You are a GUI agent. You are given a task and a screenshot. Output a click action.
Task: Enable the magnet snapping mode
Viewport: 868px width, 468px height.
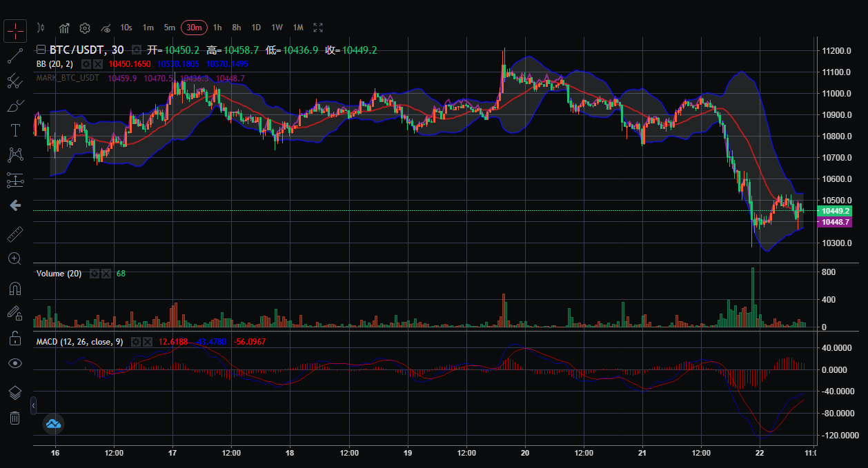pyautogui.click(x=14, y=288)
